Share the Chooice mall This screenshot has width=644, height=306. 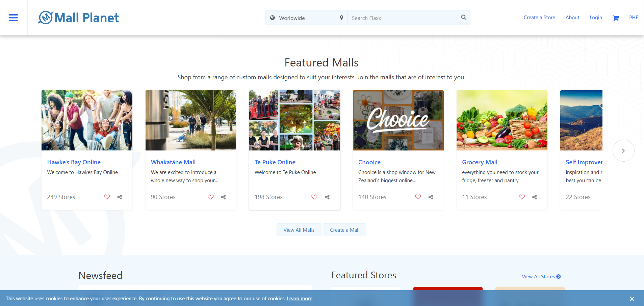(431, 197)
